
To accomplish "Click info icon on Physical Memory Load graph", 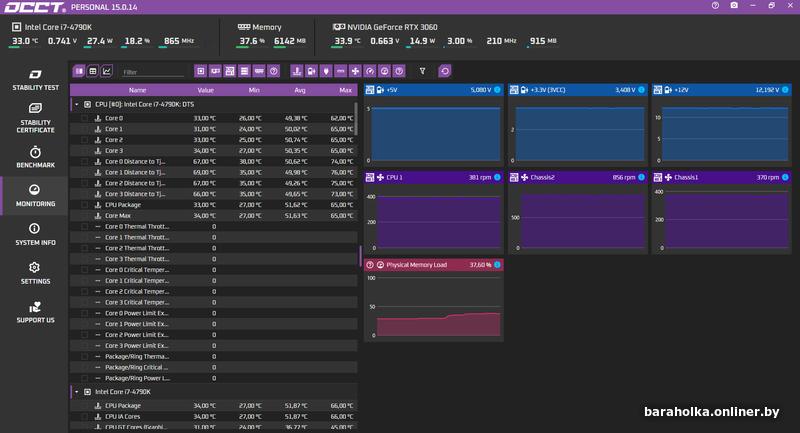I will [497, 265].
